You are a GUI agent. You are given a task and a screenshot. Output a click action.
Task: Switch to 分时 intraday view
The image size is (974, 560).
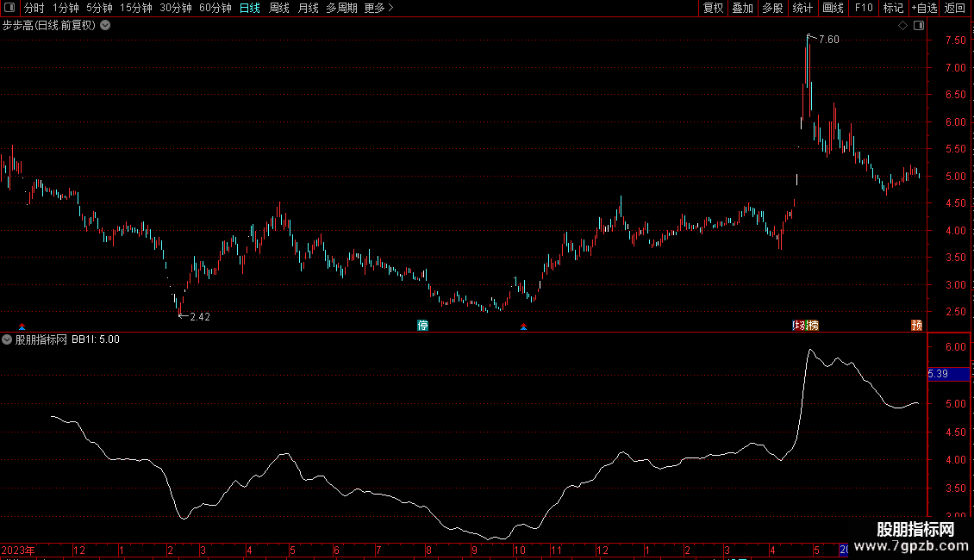coord(34,8)
